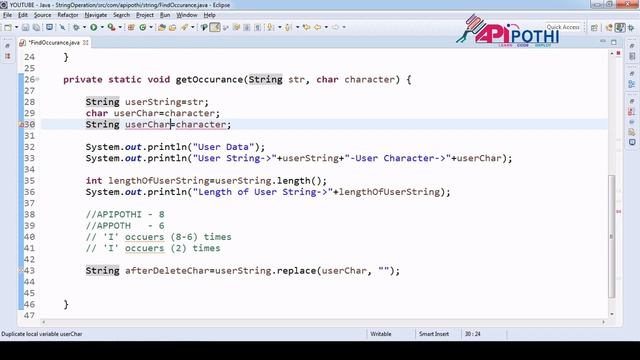Open the Refactor menu
The height and width of the screenshot is (360, 640).
click(68, 15)
